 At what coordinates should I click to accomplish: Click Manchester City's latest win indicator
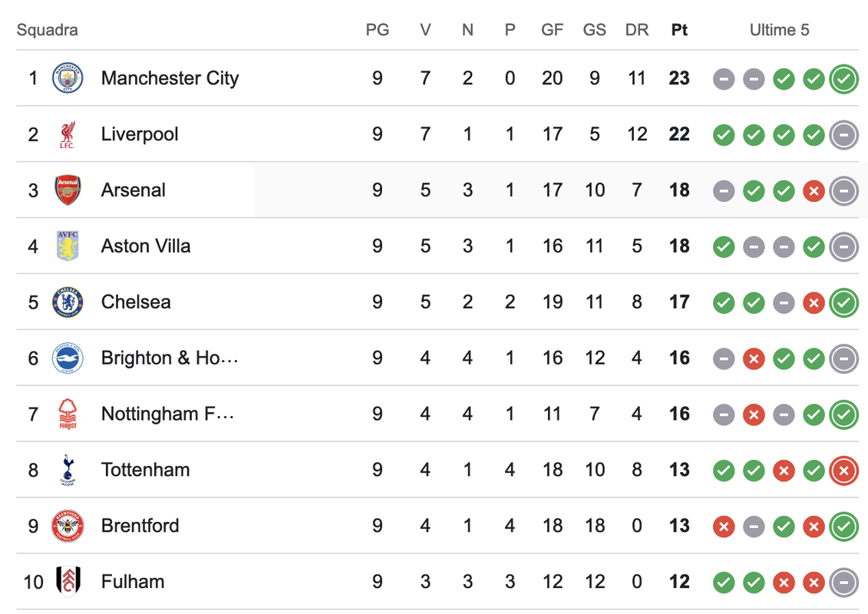point(843,79)
